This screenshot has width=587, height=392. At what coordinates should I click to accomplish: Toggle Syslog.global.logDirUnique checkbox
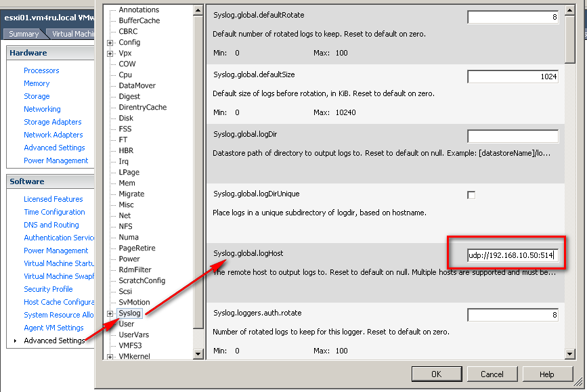tap(471, 195)
